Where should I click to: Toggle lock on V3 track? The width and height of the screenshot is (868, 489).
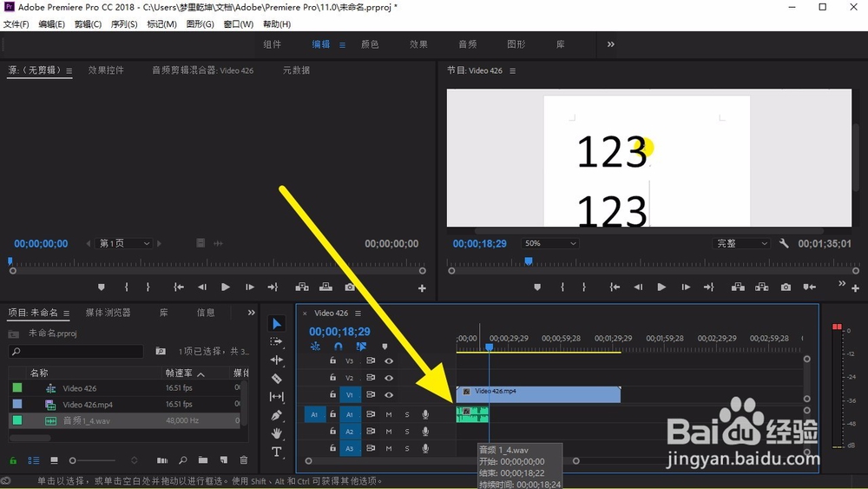coord(332,360)
